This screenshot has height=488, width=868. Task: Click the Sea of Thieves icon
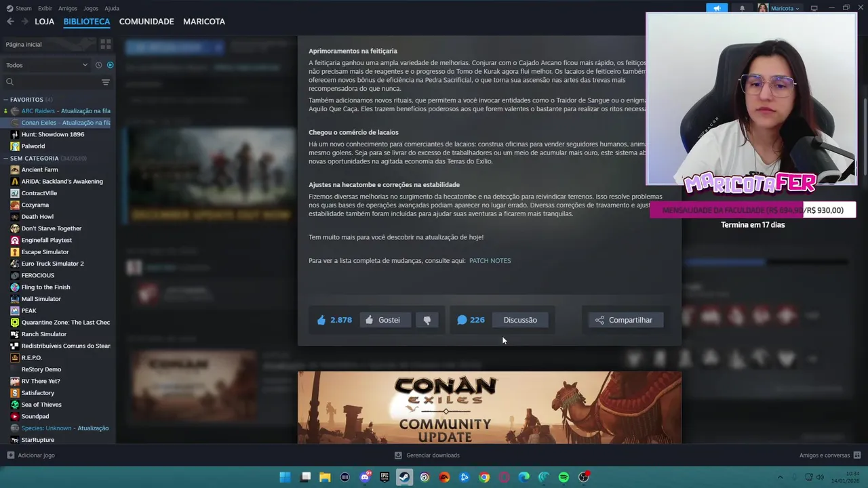tap(15, 405)
